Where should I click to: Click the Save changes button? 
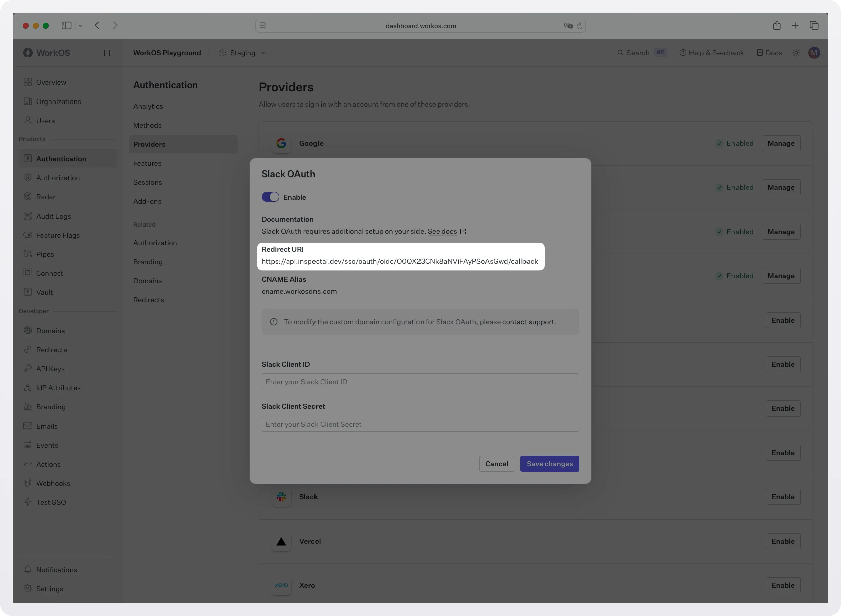[x=549, y=464]
